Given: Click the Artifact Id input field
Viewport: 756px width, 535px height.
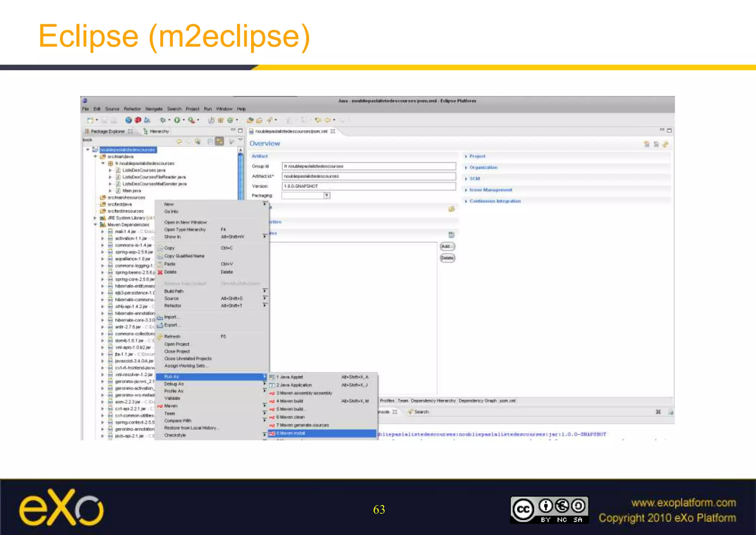Looking at the screenshot, I should [369, 176].
